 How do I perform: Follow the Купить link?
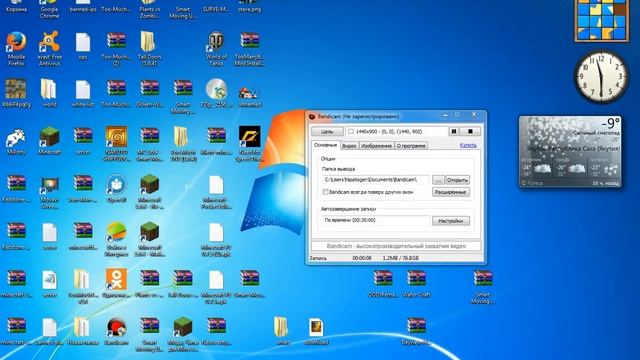click(468, 145)
